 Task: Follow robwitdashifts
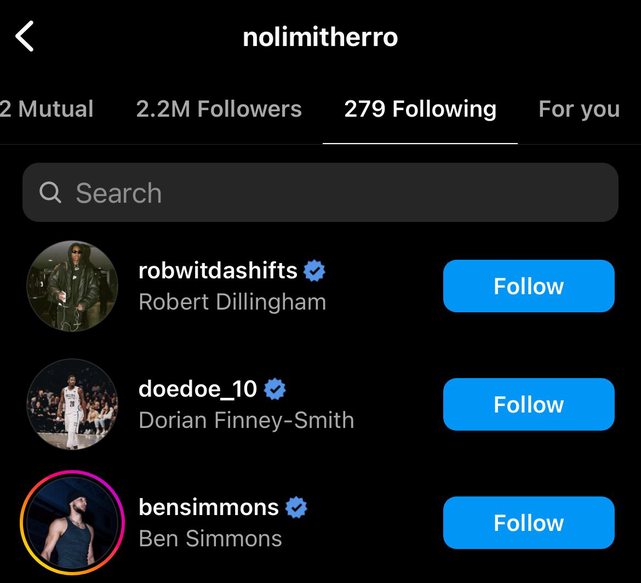pos(528,286)
